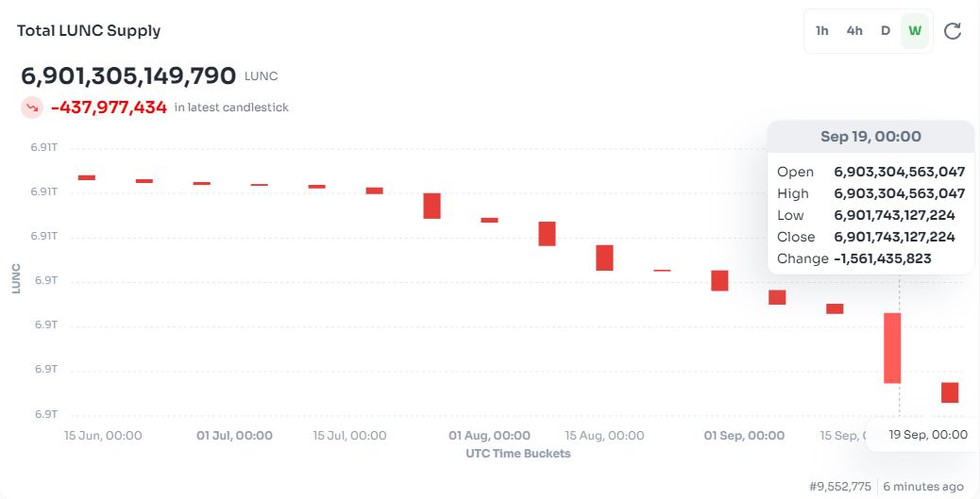This screenshot has width=980, height=499.
Task: Click the Total LUNC Supply title
Action: point(89,30)
